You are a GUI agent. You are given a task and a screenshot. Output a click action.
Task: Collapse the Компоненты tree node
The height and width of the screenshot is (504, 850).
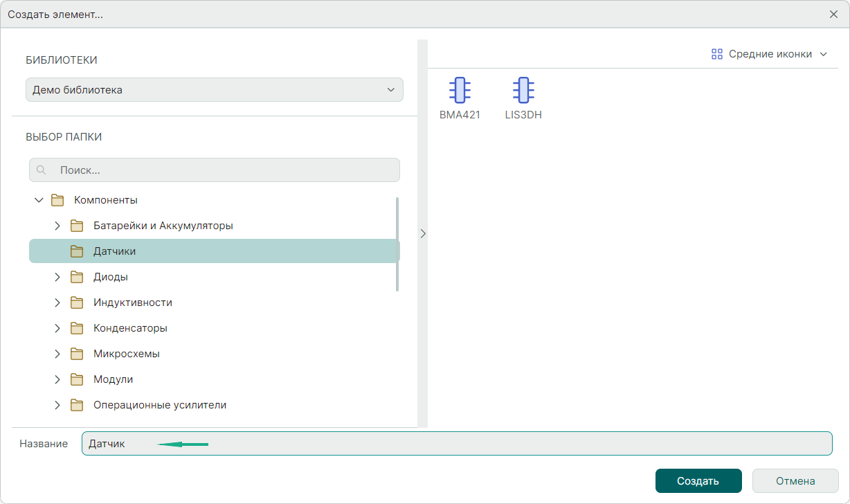(x=39, y=200)
